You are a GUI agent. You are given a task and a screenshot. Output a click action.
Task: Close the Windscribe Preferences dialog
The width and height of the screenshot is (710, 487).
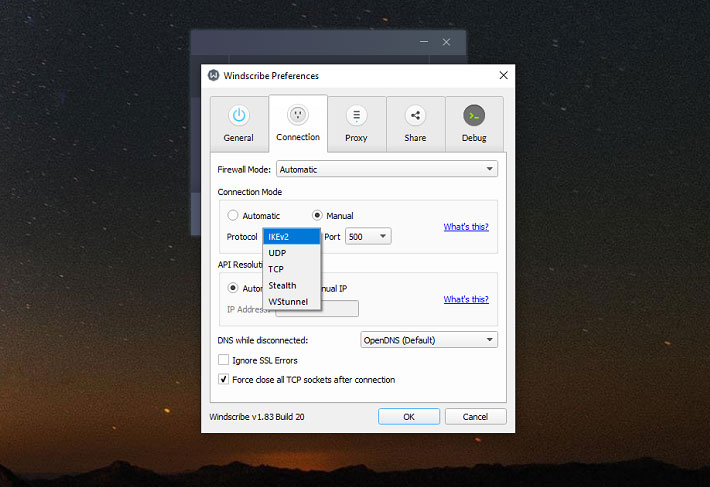[504, 75]
